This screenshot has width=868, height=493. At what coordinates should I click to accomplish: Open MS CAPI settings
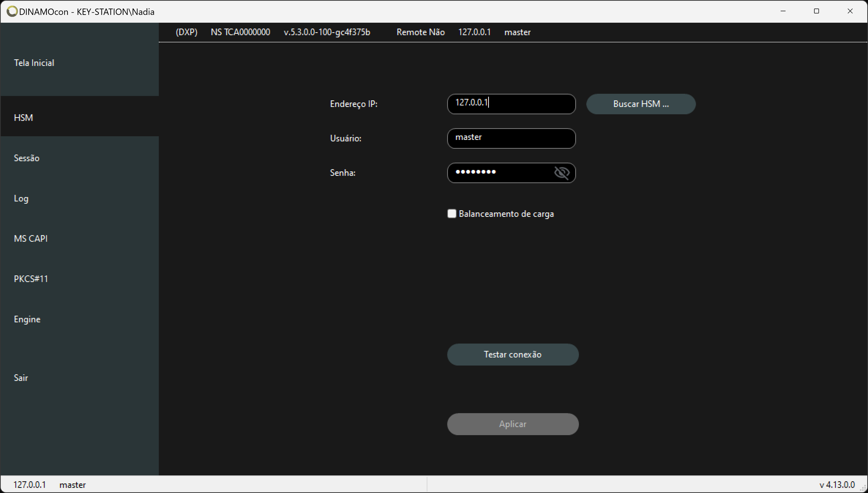click(x=80, y=238)
